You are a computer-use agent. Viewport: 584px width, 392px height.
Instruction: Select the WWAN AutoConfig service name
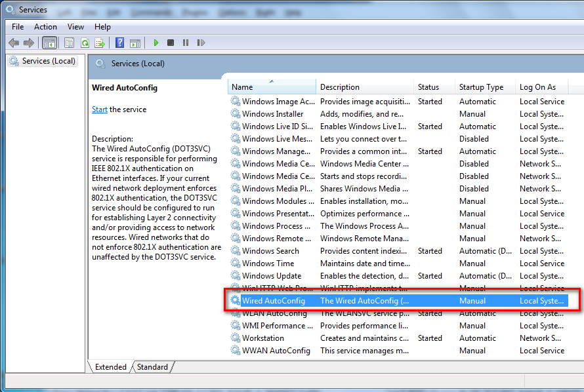[276, 351]
